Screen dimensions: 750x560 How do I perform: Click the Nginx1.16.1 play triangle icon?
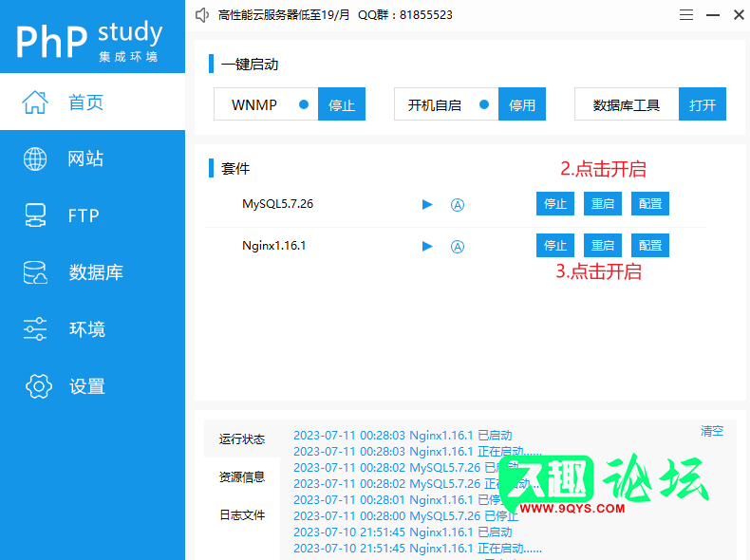[x=427, y=246]
